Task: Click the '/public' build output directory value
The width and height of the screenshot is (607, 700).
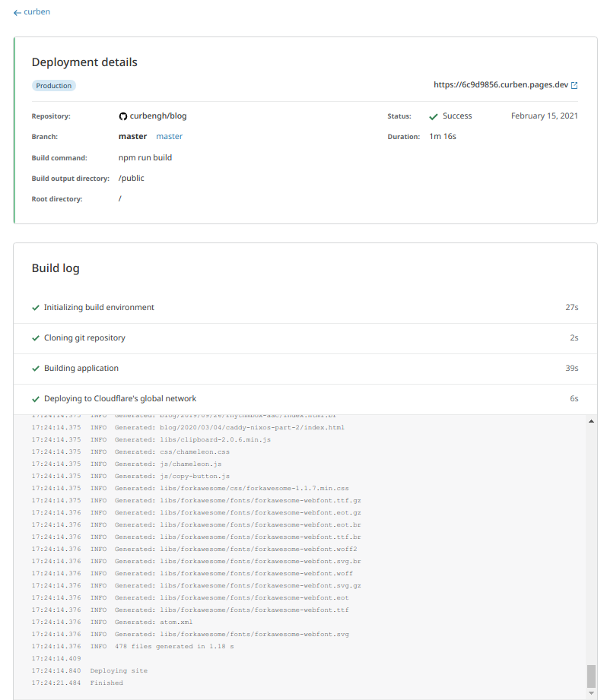Action: click(132, 178)
